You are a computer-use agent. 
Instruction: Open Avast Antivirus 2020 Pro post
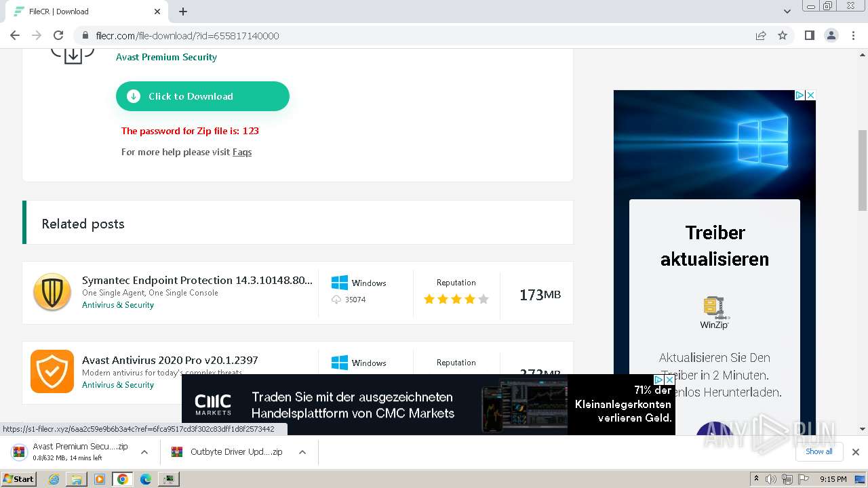point(170,360)
